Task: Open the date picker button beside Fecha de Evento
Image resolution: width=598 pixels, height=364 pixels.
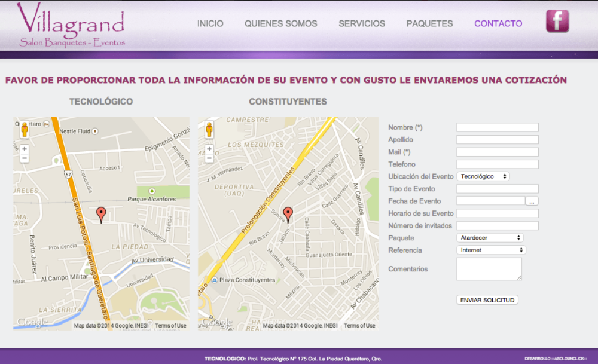Action: tap(532, 201)
